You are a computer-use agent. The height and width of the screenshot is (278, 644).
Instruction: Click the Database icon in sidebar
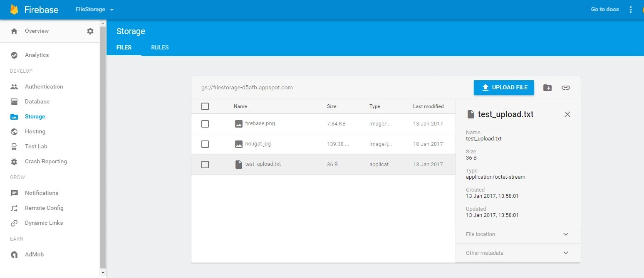click(14, 102)
